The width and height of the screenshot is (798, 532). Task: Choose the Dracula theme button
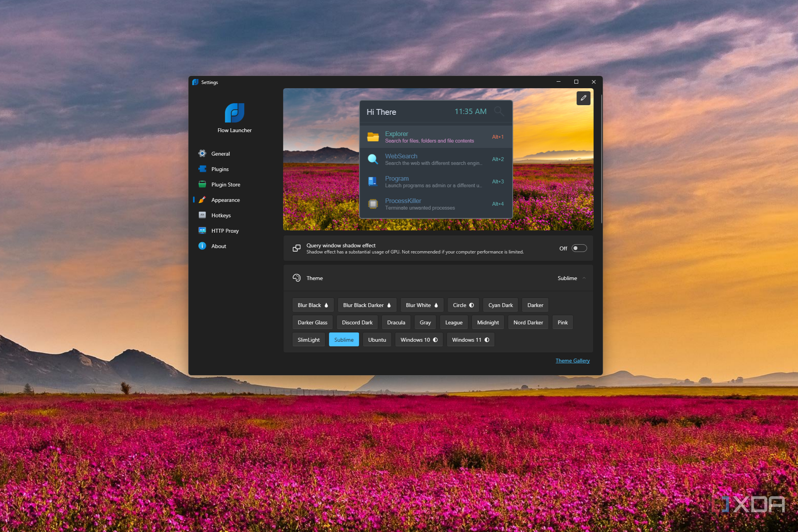[x=396, y=322]
